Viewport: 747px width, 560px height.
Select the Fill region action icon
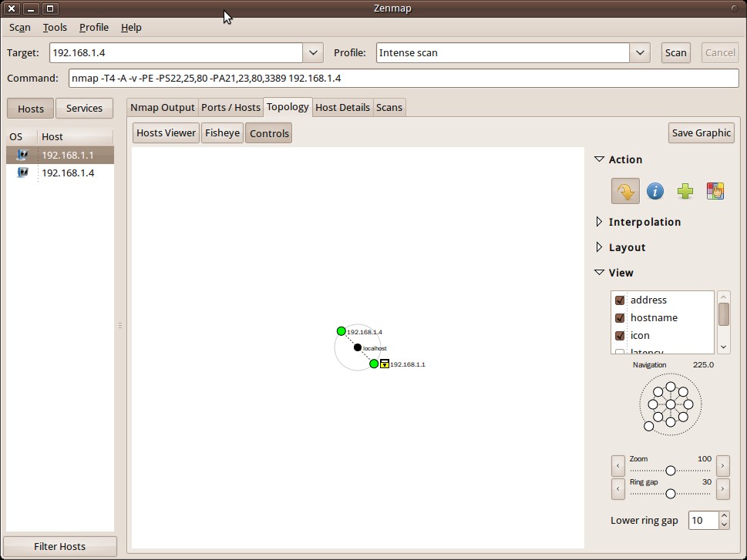(x=715, y=192)
